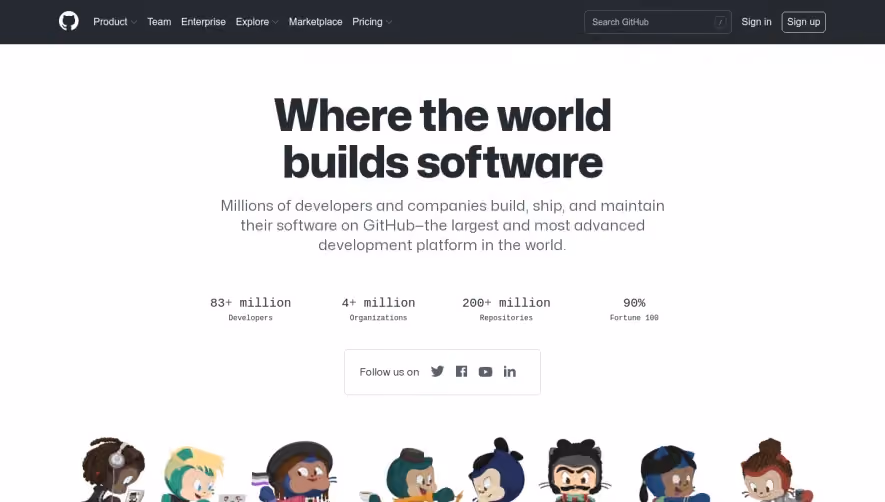Viewport: 885px width, 502px height.
Task: Click the mustached Octocat illustration
Action: click(x=575, y=470)
